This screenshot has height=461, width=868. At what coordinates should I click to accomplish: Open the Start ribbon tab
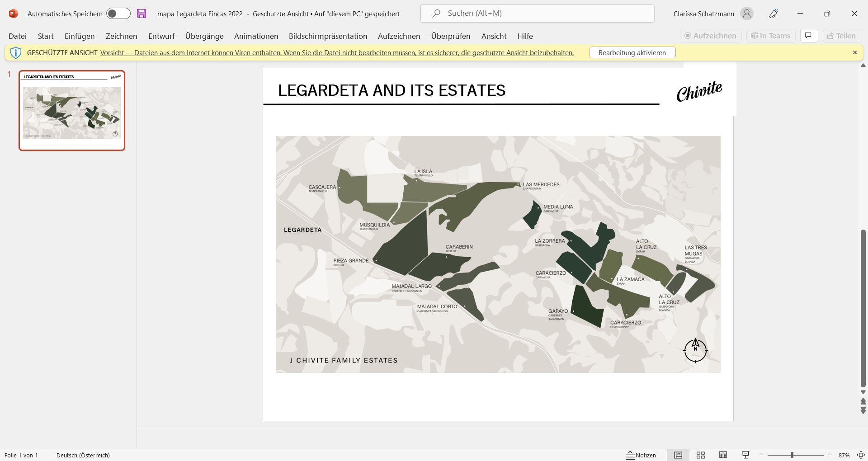coord(46,36)
